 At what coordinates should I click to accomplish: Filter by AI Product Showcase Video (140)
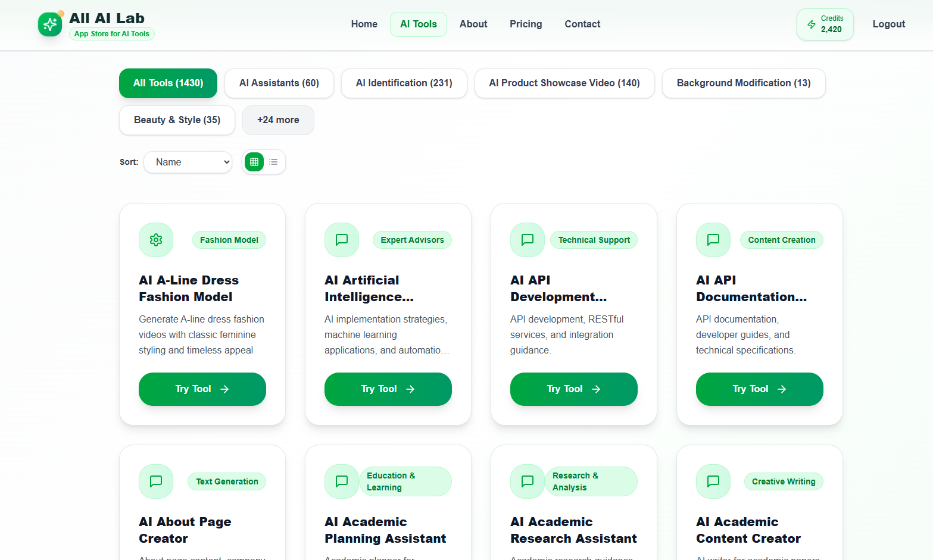point(564,83)
